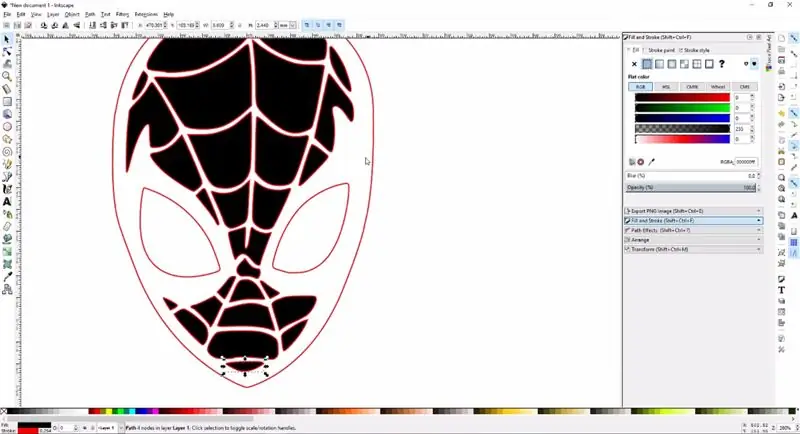The height and width of the screenshot is (434, 800).
Task: Open the Filters menu
Action: (122, 14)
